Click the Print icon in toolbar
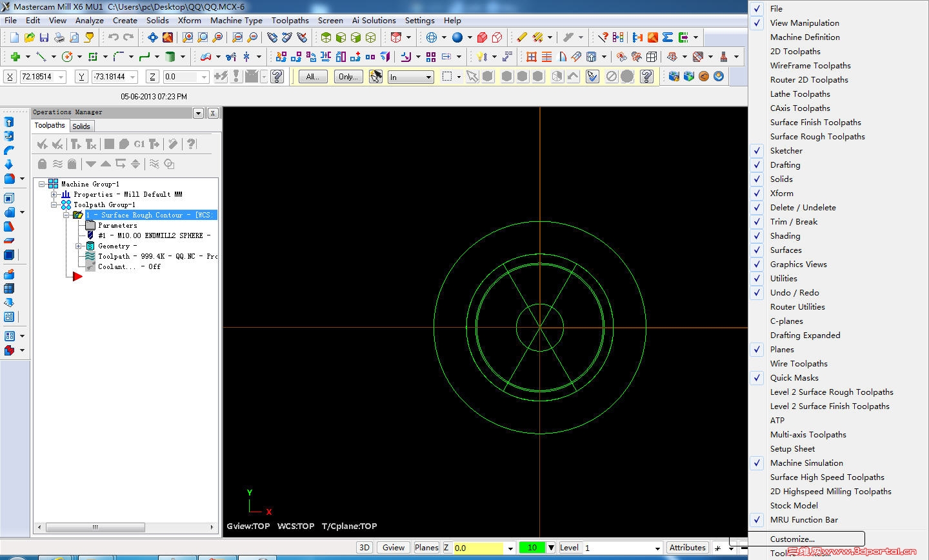The height and width of the screenshot is (560, 929). pyautogui.click(x=59, y=37)
